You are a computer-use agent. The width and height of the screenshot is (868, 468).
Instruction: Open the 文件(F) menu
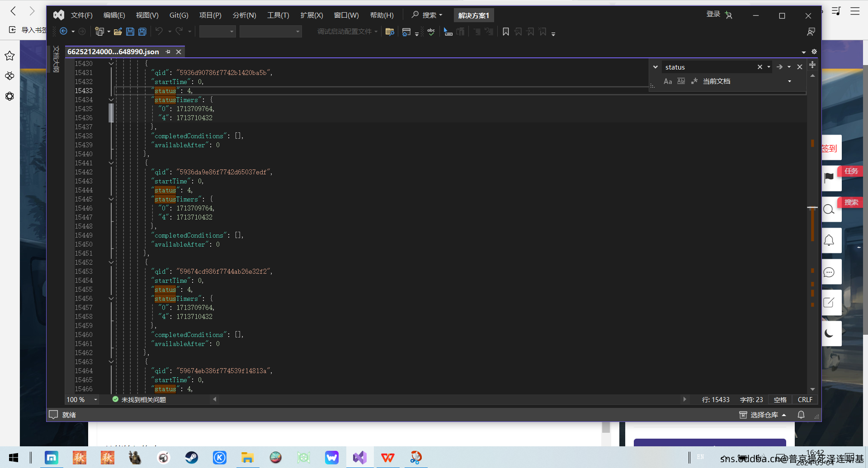tap(81, 15)
